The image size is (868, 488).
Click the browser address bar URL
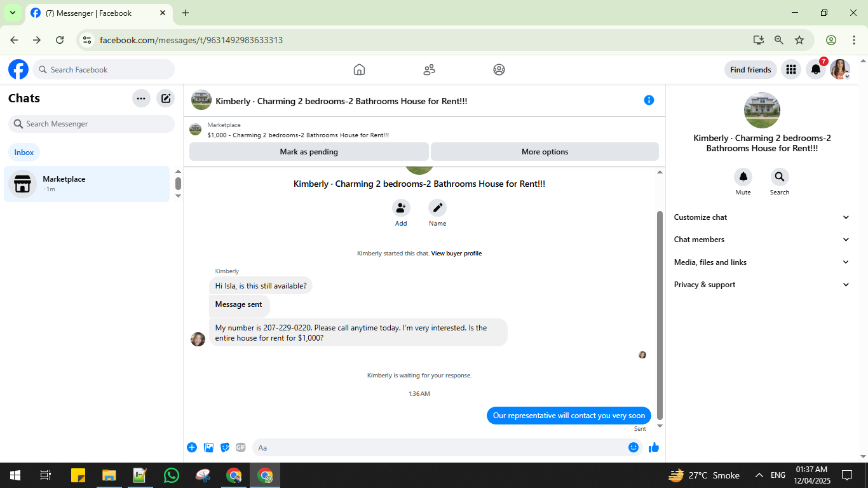pyautogui.click(x=191, y=40)
